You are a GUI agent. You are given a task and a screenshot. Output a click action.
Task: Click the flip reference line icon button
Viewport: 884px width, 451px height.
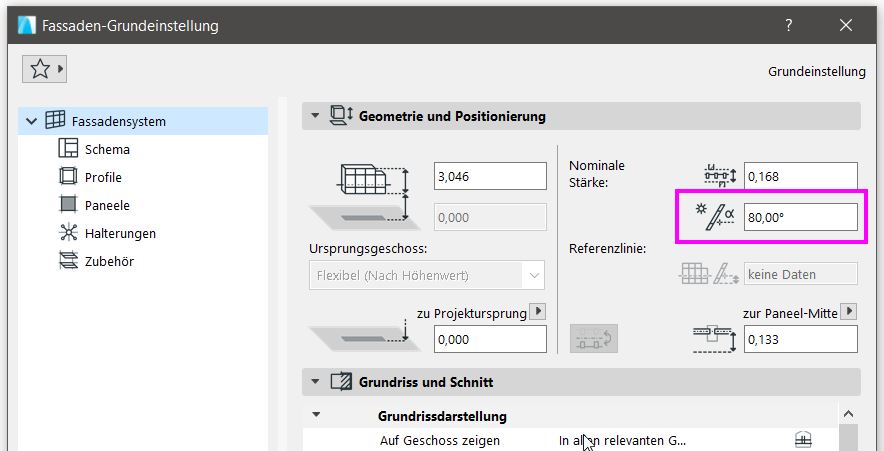click(592, 338)
